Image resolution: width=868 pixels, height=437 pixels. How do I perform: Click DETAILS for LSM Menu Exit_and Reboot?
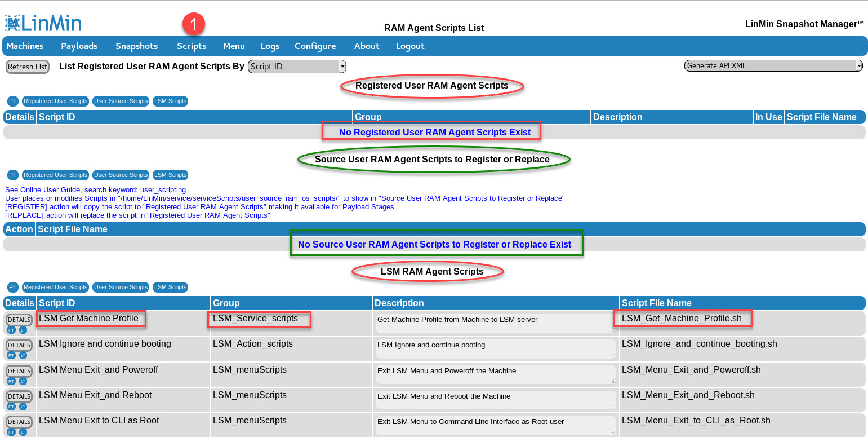point(19,396)
